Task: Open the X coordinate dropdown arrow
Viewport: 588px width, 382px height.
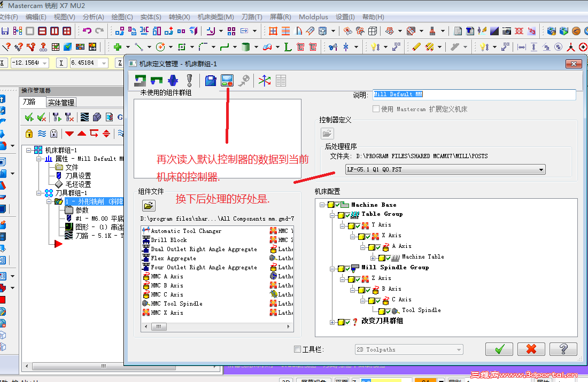Action: click(45, 63)
